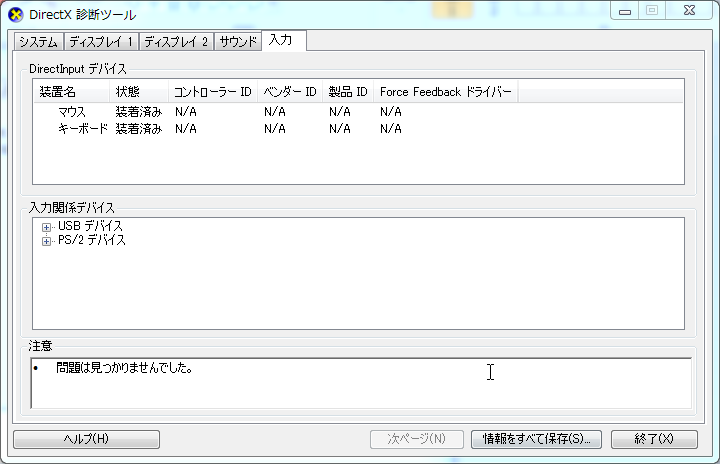This screenshot has width=720, height=464.
Task: Sort by 装置名 column header
Action: pos(72,91)
